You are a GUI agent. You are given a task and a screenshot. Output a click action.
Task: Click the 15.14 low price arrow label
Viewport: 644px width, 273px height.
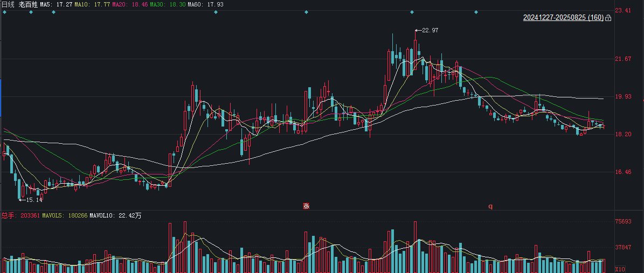coord(31,200)
